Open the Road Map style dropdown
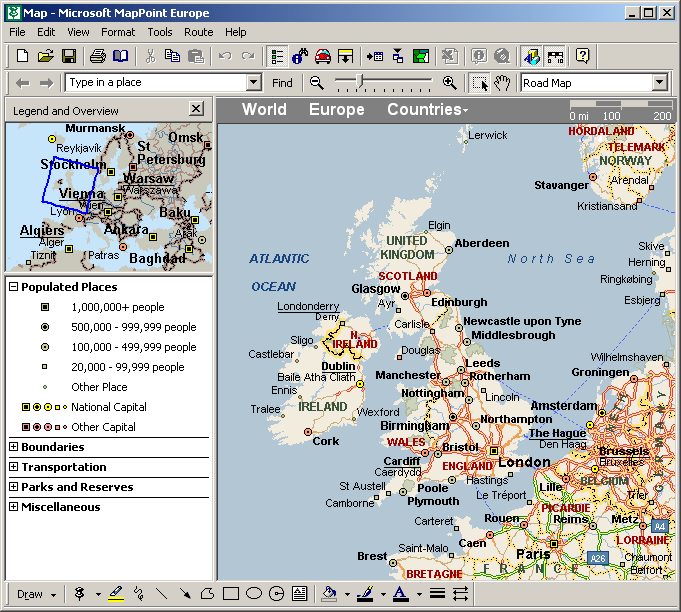Image resolution: width=681 pixels, height=612 pixels. click(x=660, y=82)
